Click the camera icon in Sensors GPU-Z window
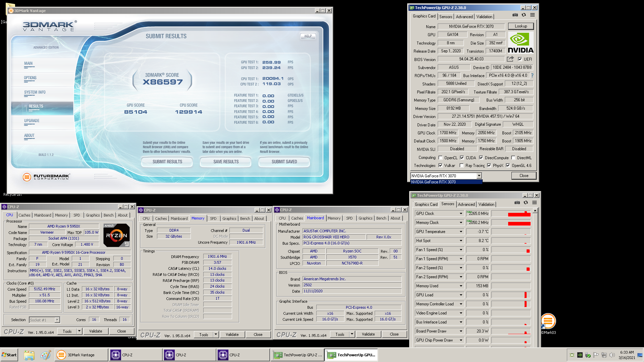Screen dimensions: 644x362 (517, 203)
